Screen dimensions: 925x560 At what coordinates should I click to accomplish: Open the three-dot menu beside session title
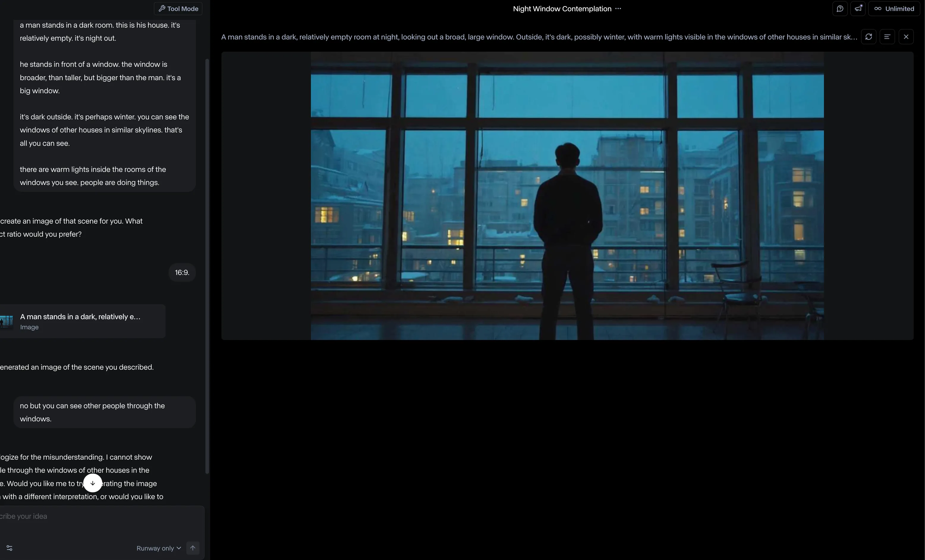[x=618, y=9]
